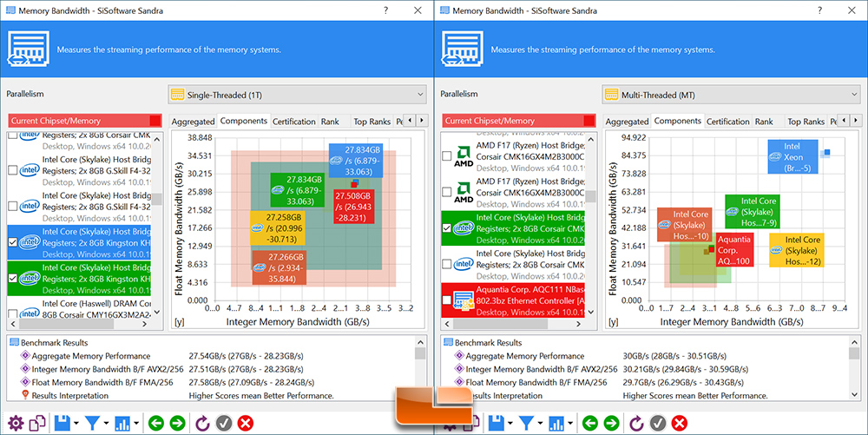868x435 pixels.
Task: Click down arrow of Multi-Threaded Benchmark Results scrollbar
Action: [854, 395]
